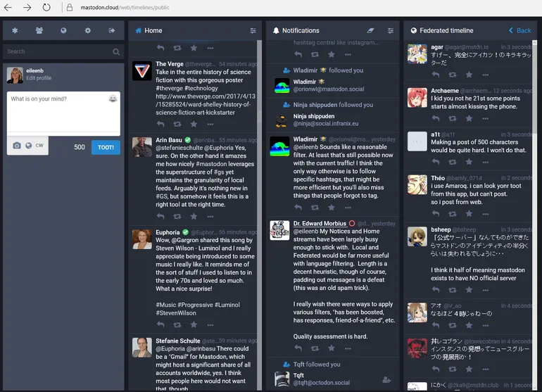Open eileenb profile avatar
This screenshot has height=392, width=542.
[15, 75]
